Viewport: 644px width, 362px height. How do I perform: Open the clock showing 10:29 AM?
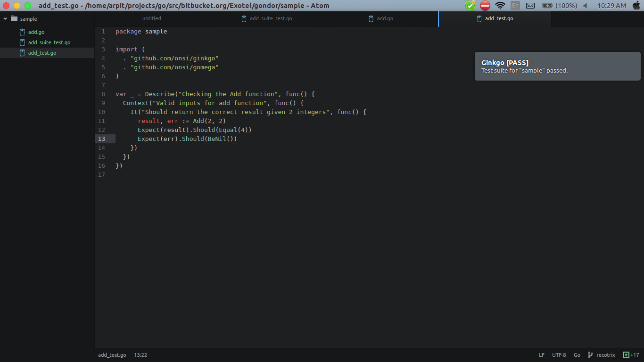pos(612,6)
